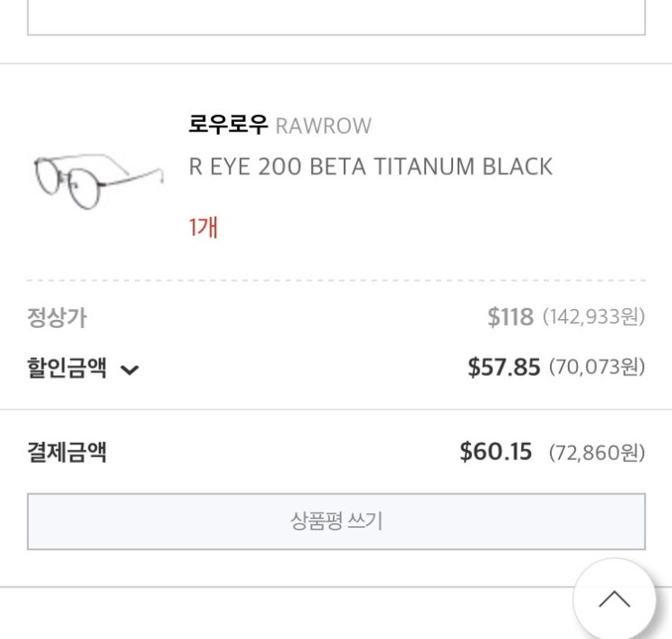
Task: Click the gray RAWROW brand text
Action: (323, 126)
